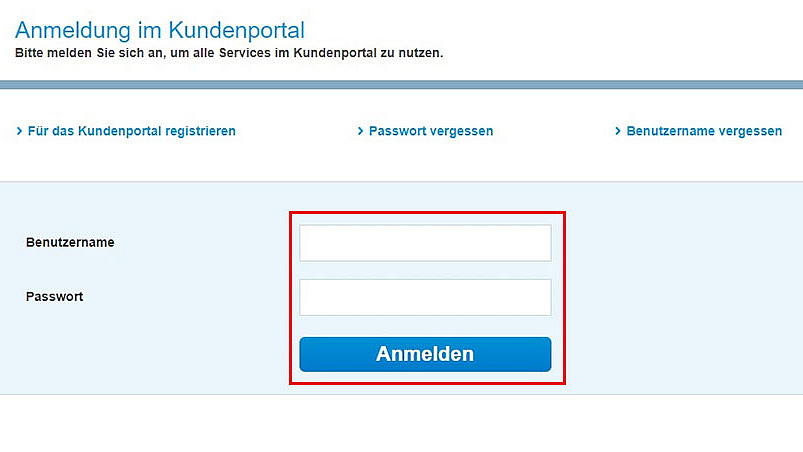Focus the Benutzername text field
The height and width of the screenshot is (452, 803).
point(425,243)
